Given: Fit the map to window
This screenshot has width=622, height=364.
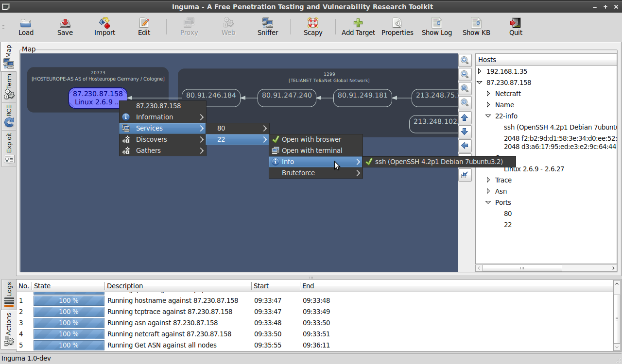Looking at the screenshot, I should click(x=465, y=89).
